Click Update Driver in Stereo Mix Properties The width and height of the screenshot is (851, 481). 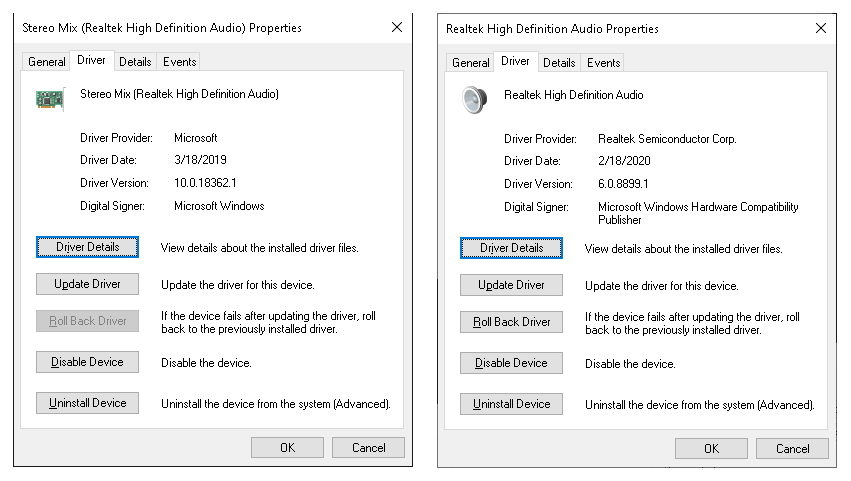[87, 284]
